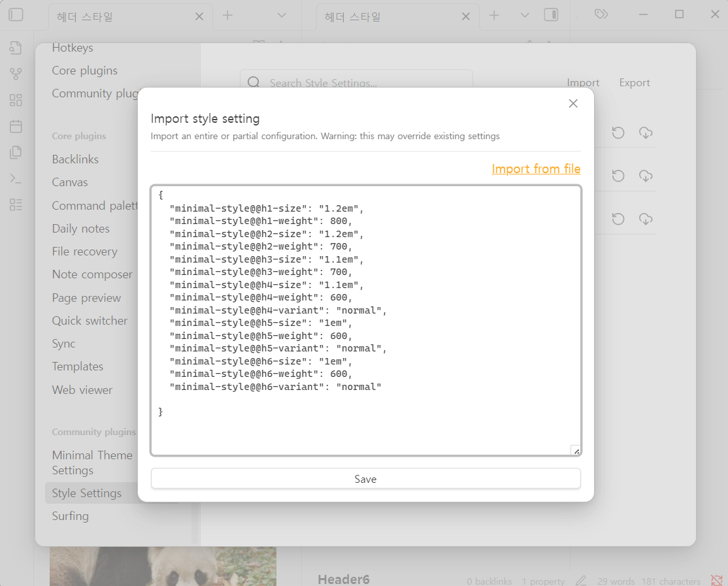Image resolution: width=728 pixels, height=586 pixels.
Task: Select Web viewer settings
Action: 82,390
